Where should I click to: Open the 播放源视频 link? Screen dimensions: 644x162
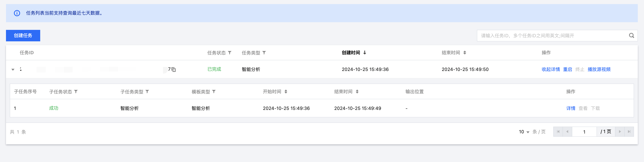click(599, 69)
